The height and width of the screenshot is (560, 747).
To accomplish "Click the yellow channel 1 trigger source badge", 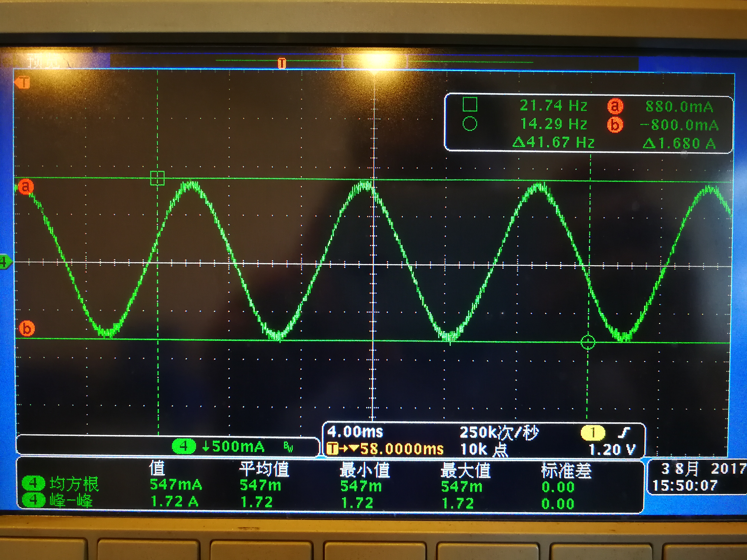I will point(593,433).
